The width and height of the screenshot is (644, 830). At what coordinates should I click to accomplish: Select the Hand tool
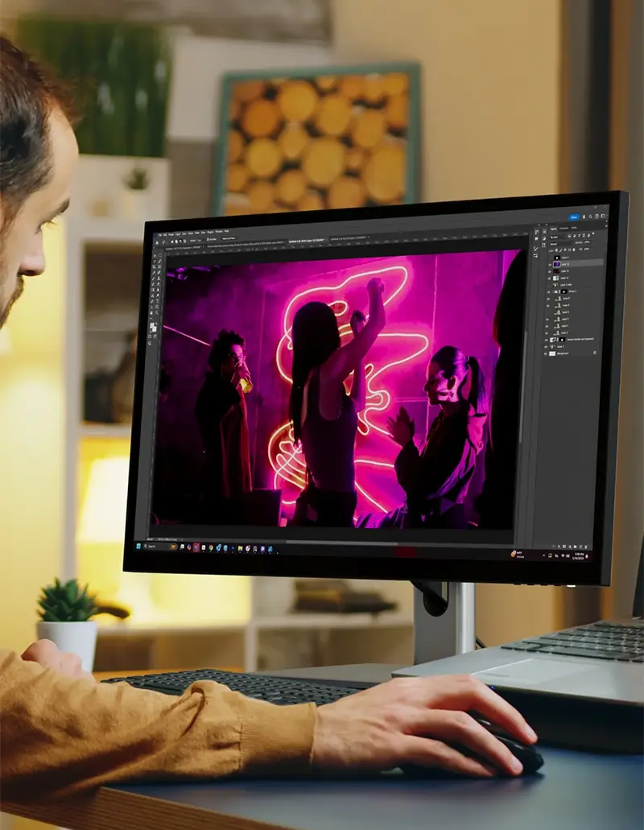151,312
